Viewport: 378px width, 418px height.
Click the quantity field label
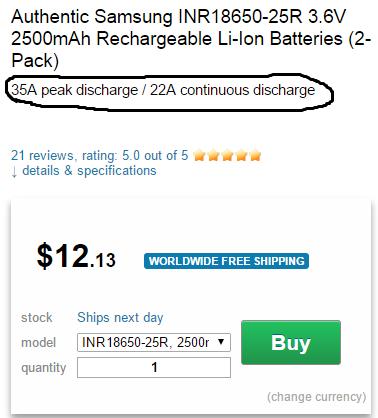click(x=44, y=368)
